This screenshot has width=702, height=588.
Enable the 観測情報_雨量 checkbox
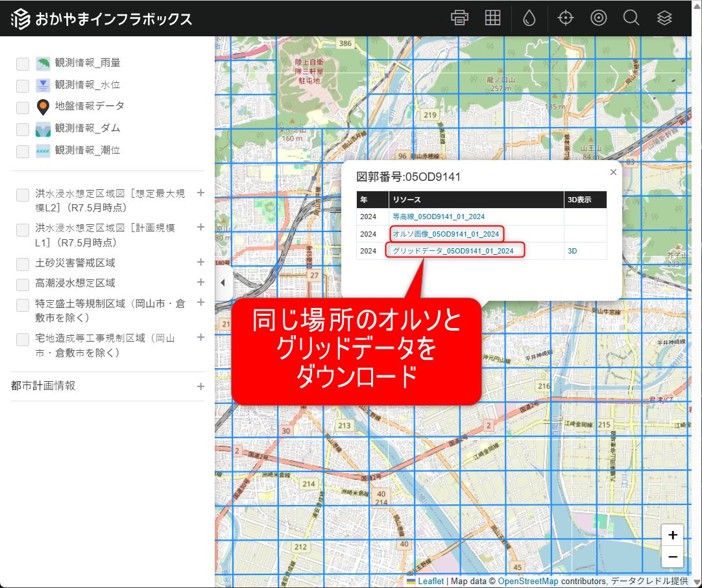pos(23,64)
